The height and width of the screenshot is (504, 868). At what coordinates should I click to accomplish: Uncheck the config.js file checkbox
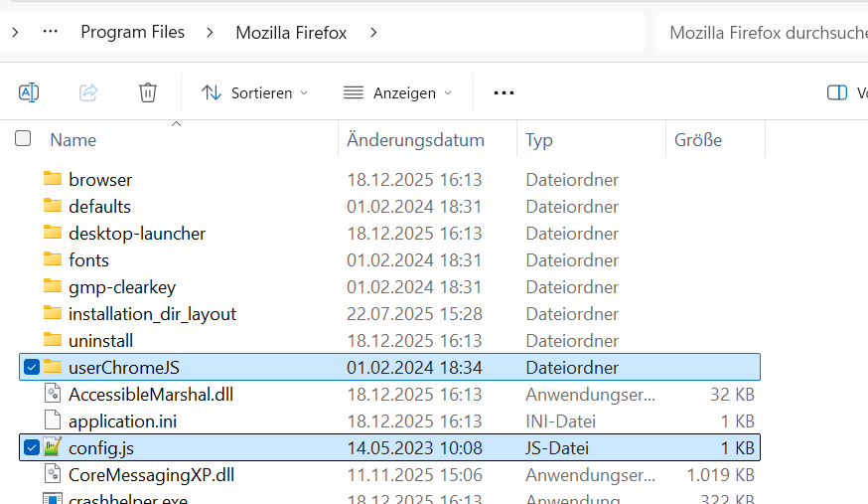[32, 448]
